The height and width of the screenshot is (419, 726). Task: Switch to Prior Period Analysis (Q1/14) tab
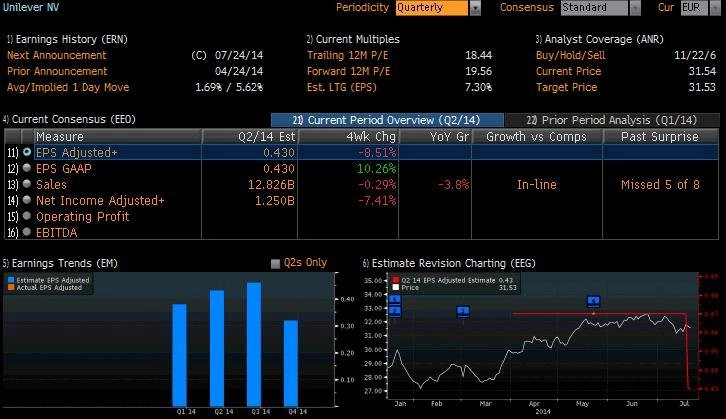coord(612,120)
